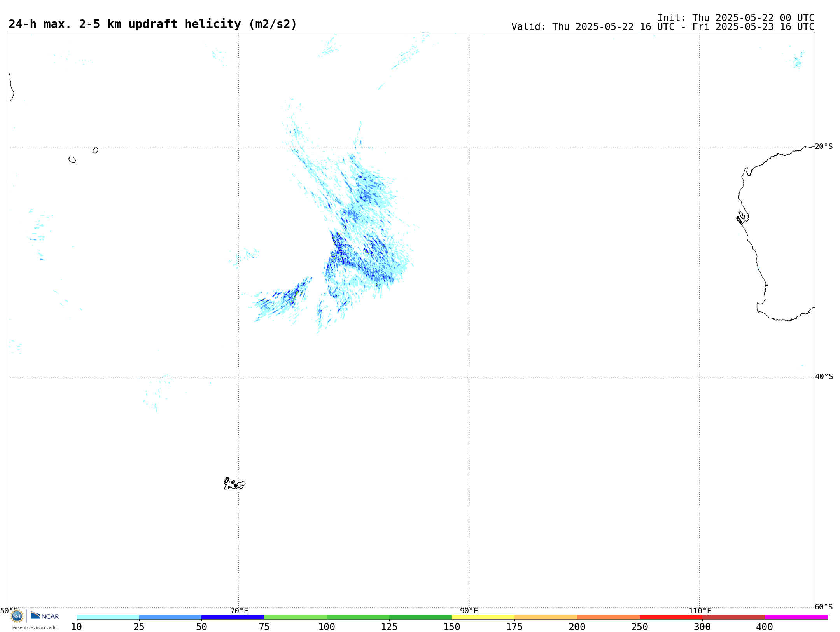Click the orange 200-250 colorbar segment
840x632 pixels.
[x=609, y=617]
